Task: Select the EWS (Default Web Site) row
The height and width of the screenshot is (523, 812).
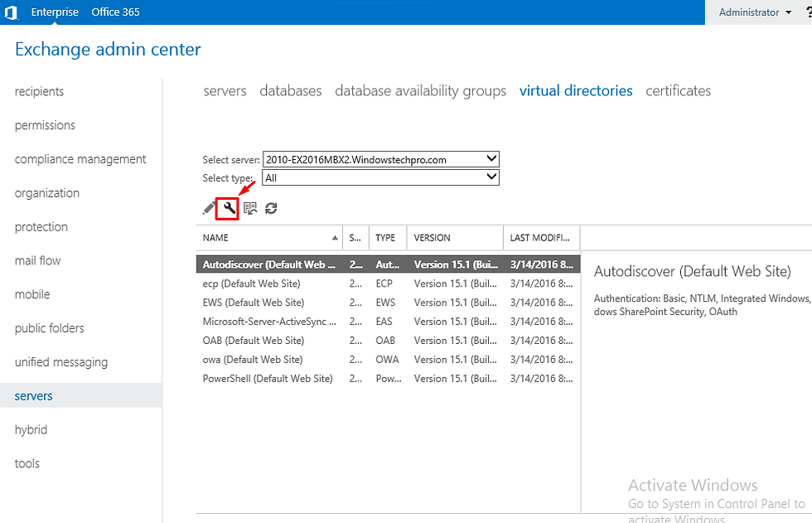Action: 389,303
